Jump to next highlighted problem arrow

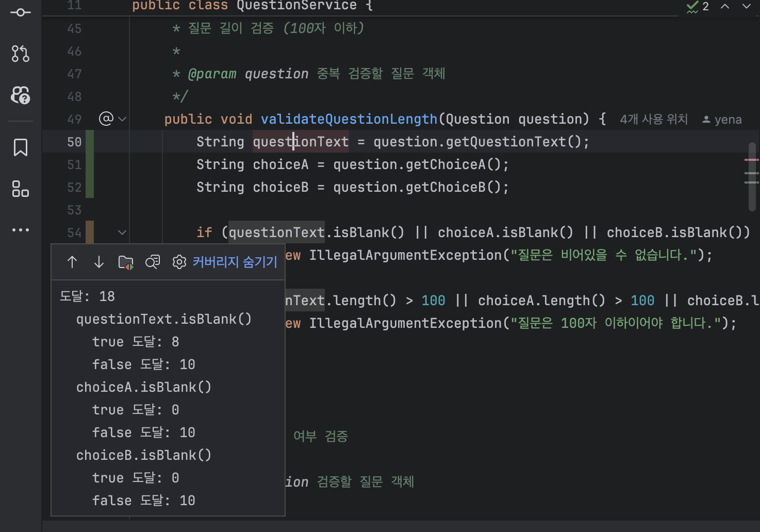(747, 6)
